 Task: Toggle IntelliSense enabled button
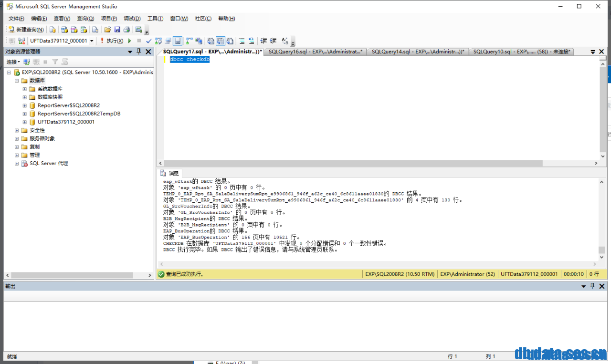coord(178,41)
